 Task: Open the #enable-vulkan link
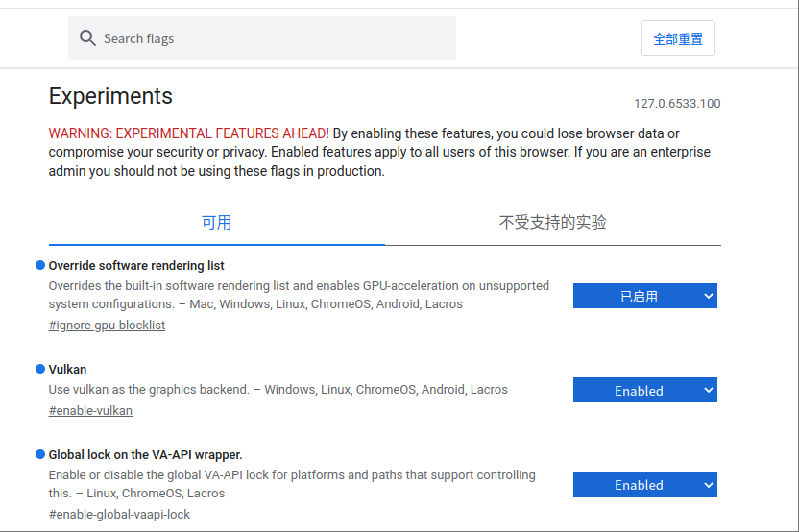(90, 411)
